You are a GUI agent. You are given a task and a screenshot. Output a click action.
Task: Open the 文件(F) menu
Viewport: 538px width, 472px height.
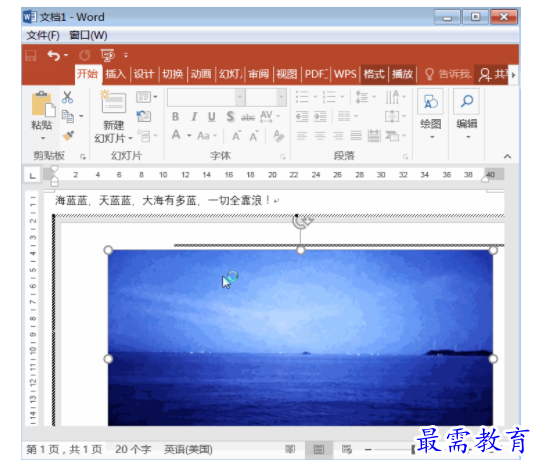43,35
